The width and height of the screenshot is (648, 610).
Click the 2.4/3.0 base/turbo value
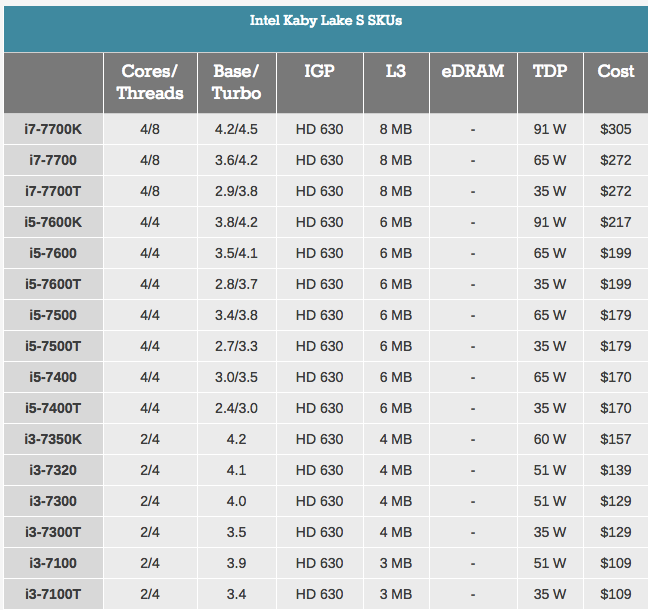pos(236,408)
